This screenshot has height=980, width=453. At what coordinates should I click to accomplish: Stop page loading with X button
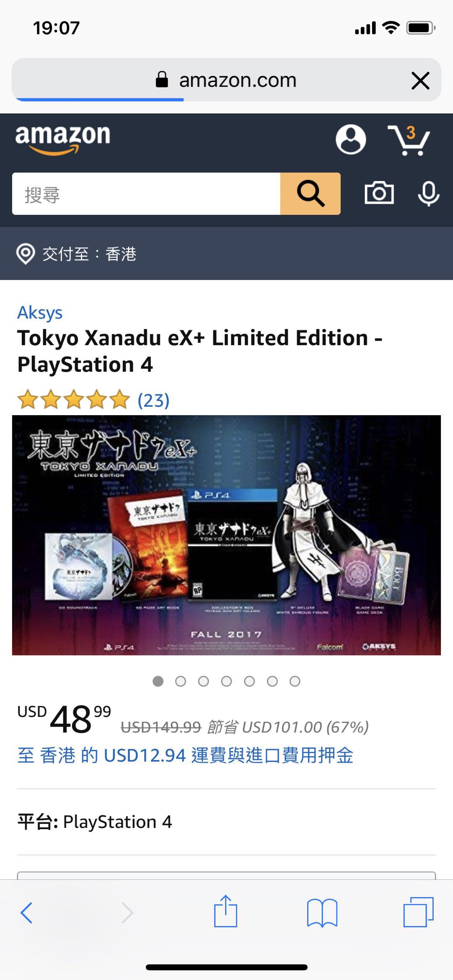coord(420,80)
